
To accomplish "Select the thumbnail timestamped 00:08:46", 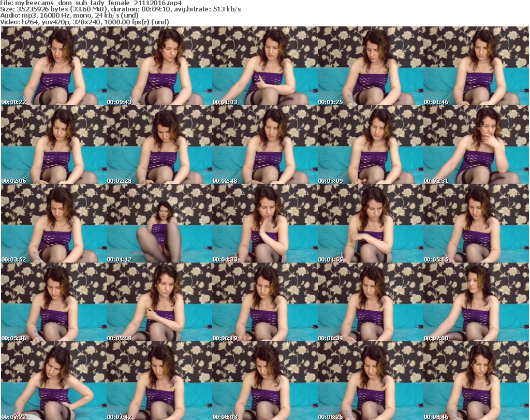I will click(x=476, y=381).
